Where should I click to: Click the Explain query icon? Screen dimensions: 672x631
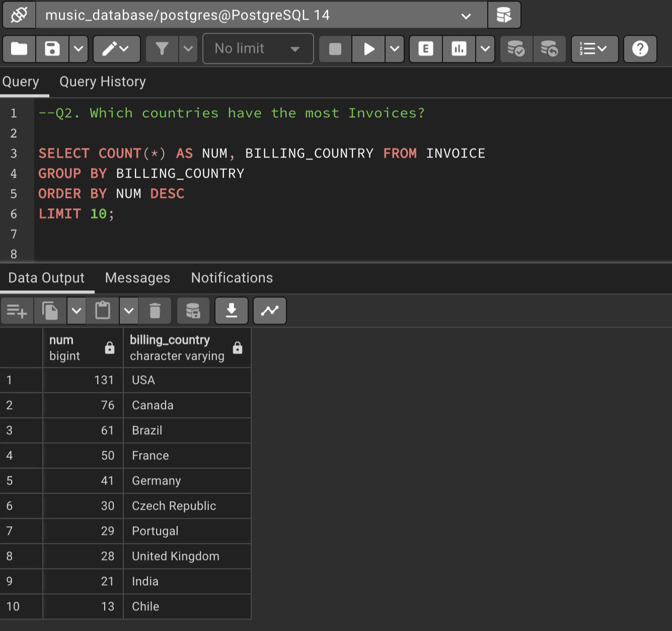pos(426,49)
